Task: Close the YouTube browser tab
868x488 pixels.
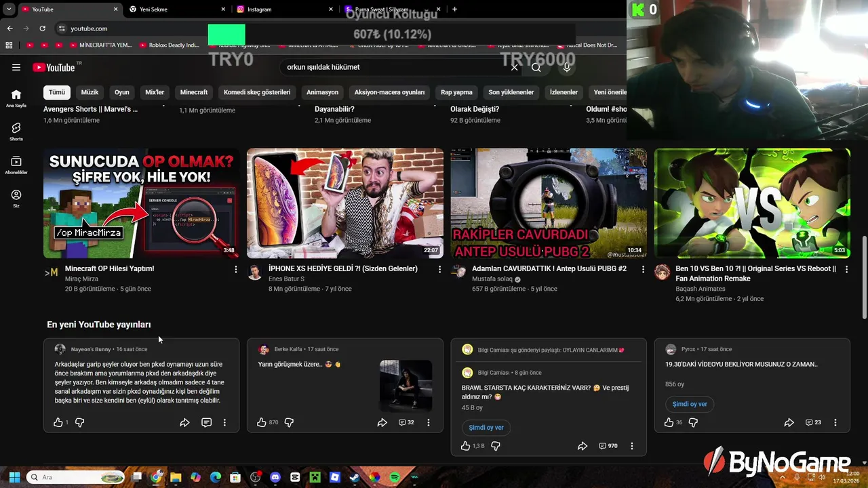Action: click(115, 9)
